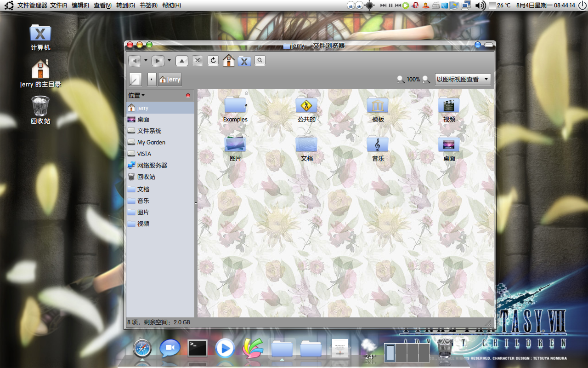
Task: Zoom out using the left magnifier icon
Action: pos(401,79)
